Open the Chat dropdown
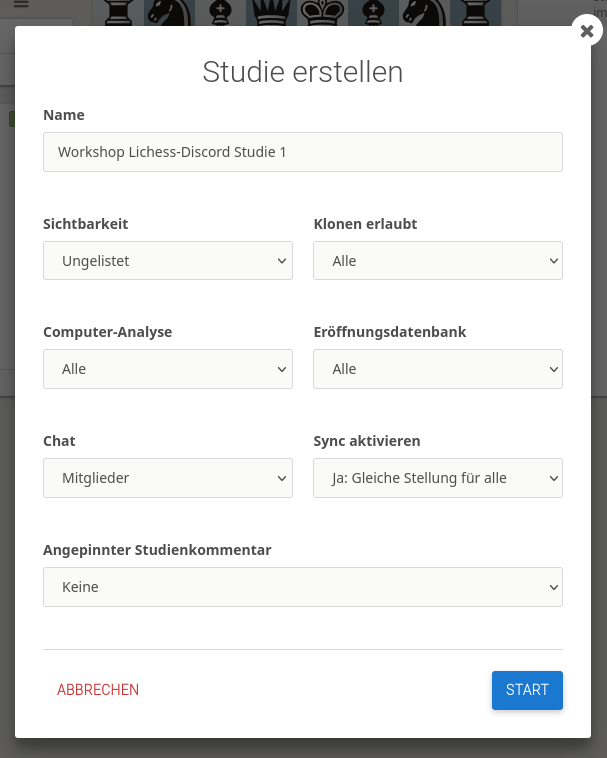 tap(168, 478)
